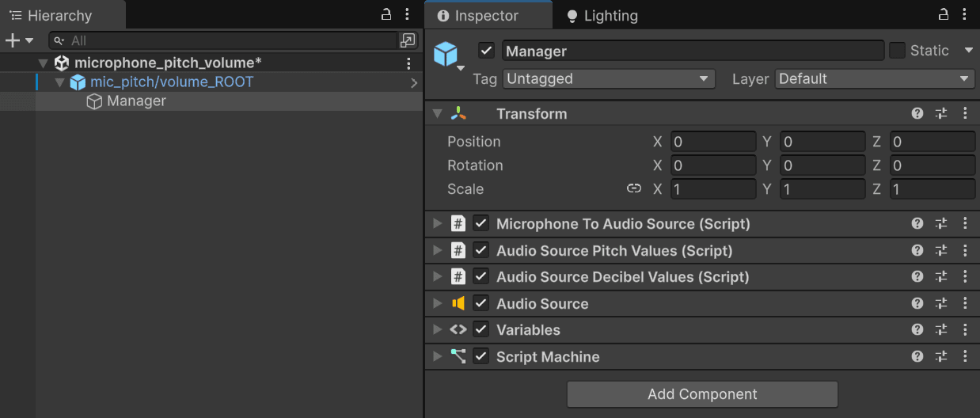Toggle the scale constrained proportions link icon
The image size is (980, 418).
pos(633,188)
